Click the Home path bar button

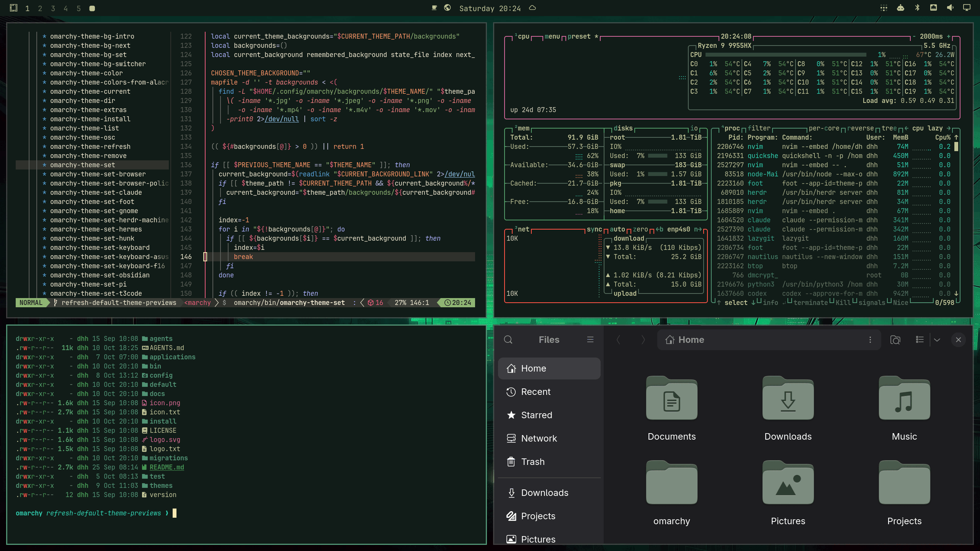(684, 339)
